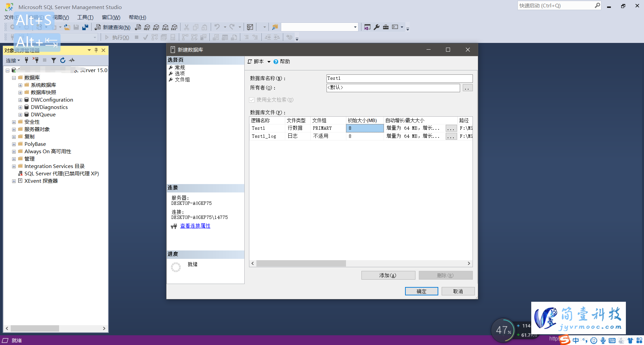Click the Script icon in dialog
Viewport: 644px width, 345px height.
click(x=250, y=62)
